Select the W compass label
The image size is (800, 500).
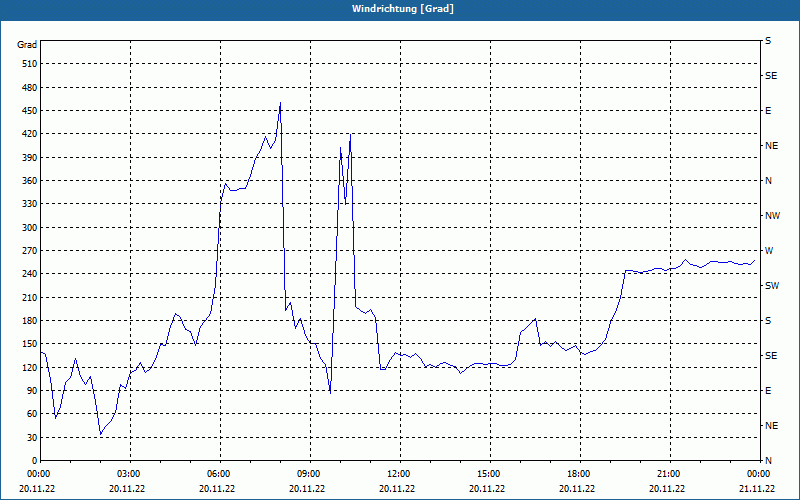(769, 251)
